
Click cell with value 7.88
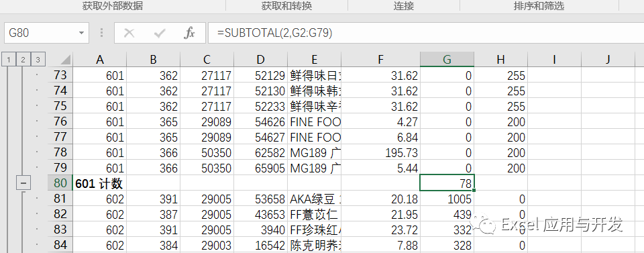[381, 245]
